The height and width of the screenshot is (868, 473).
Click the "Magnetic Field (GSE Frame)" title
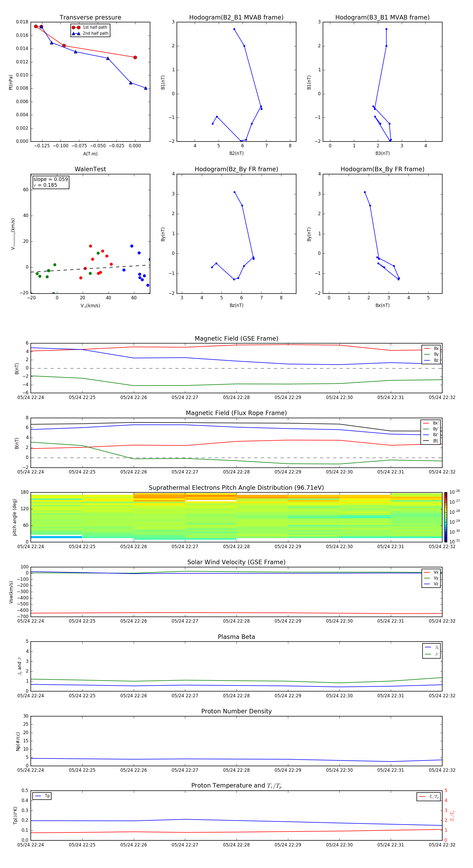coord(236,339)
